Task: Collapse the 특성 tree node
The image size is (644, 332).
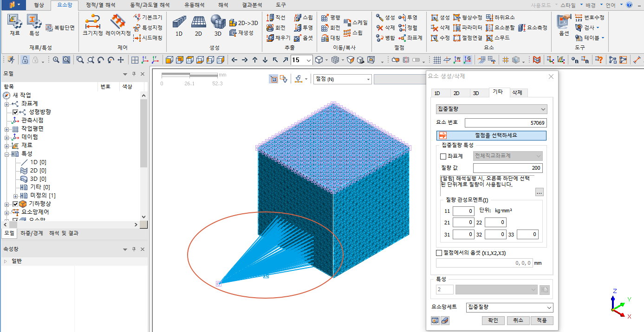Action: pyautogui.click(x=7, y=154)
